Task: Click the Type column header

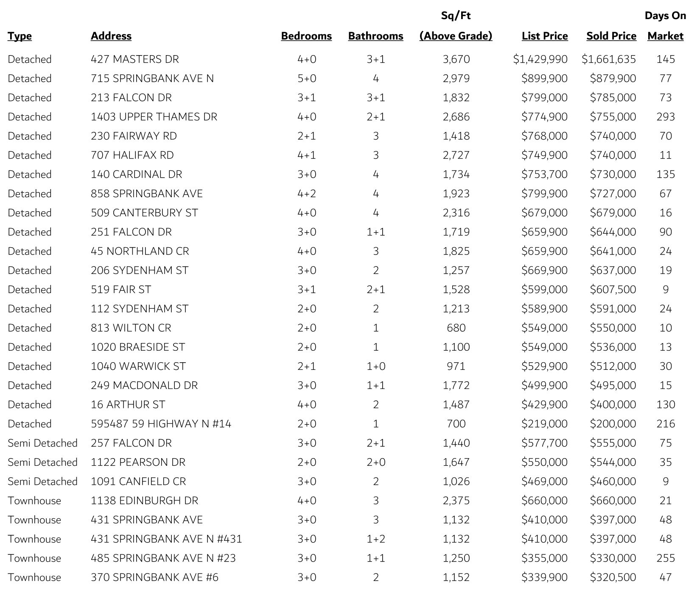Action: coord(20,36)
